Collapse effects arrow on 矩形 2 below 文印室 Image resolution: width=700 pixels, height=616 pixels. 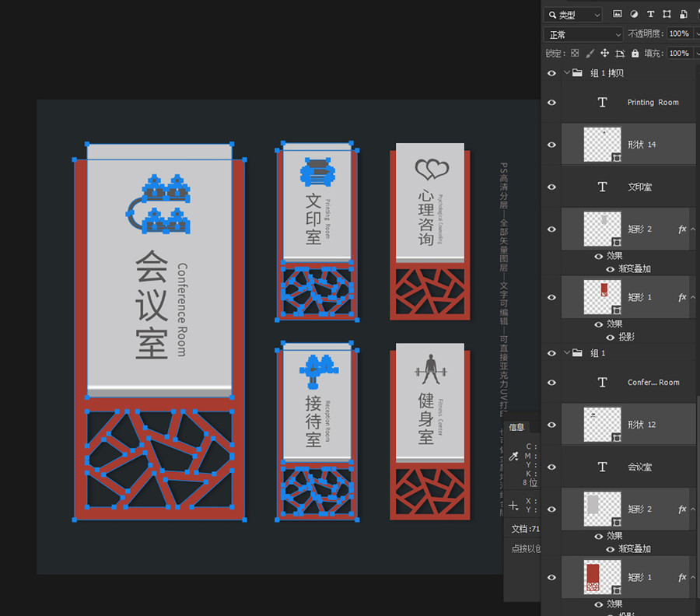click(693, 229)
